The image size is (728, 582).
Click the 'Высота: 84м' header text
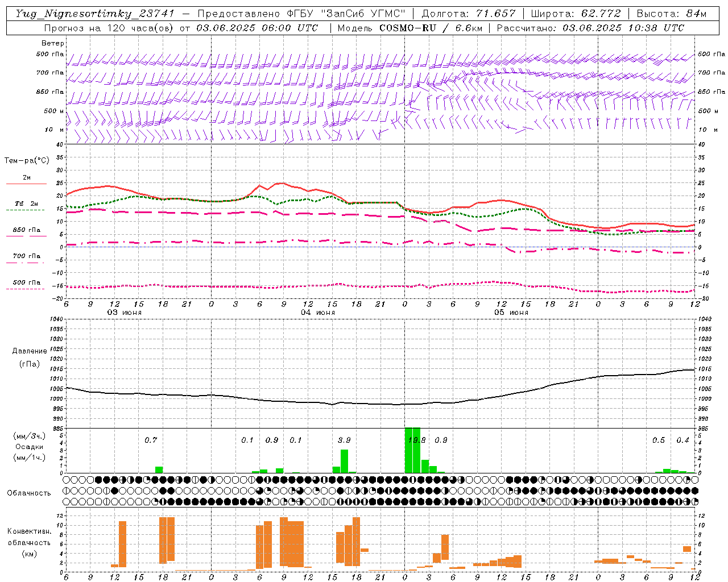[x=671, y=14]
